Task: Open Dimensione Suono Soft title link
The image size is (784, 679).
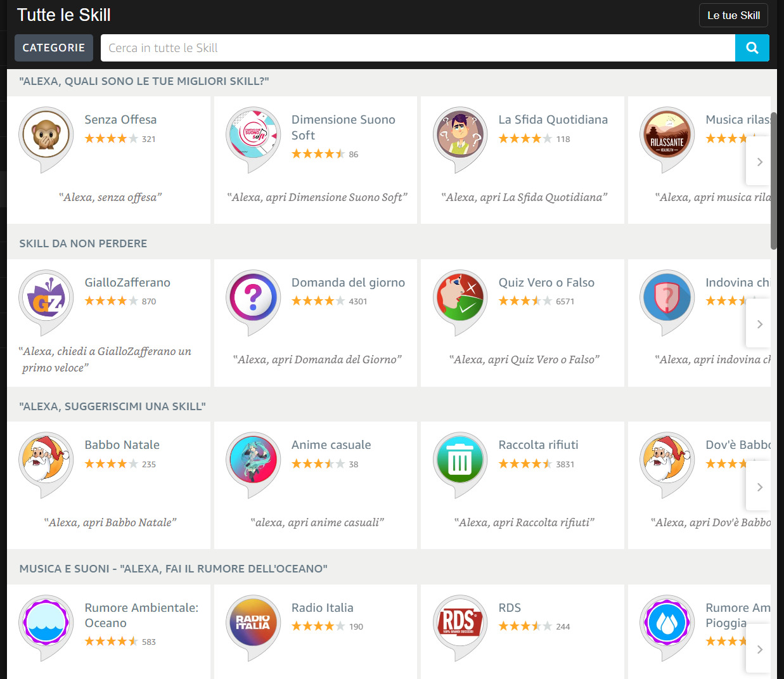Action: (x=343, y=127)
